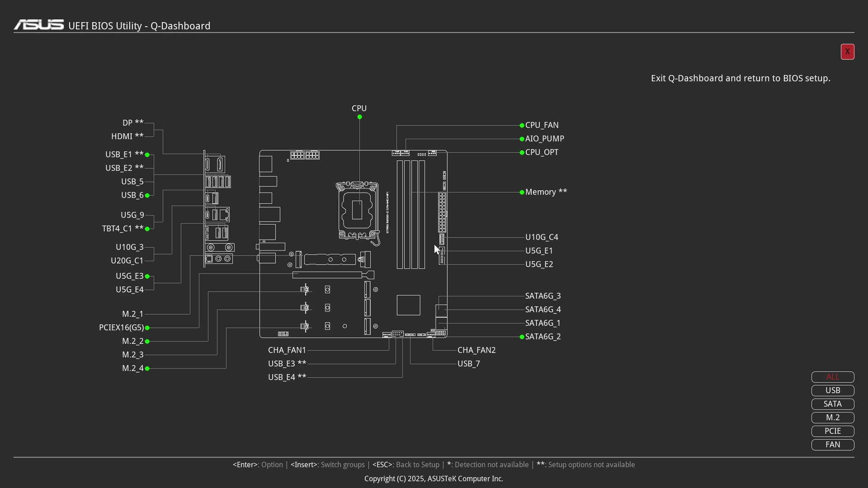The image size is (868, 488).
Task: Click the green status dot beside CPU_FAN
Action: tap(522, 125)
